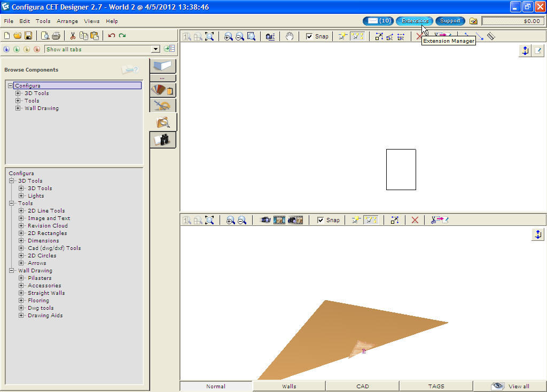Click the filmstrip icon in the 3D toolbar
This screenshot has height=392, width=547.
279,220
